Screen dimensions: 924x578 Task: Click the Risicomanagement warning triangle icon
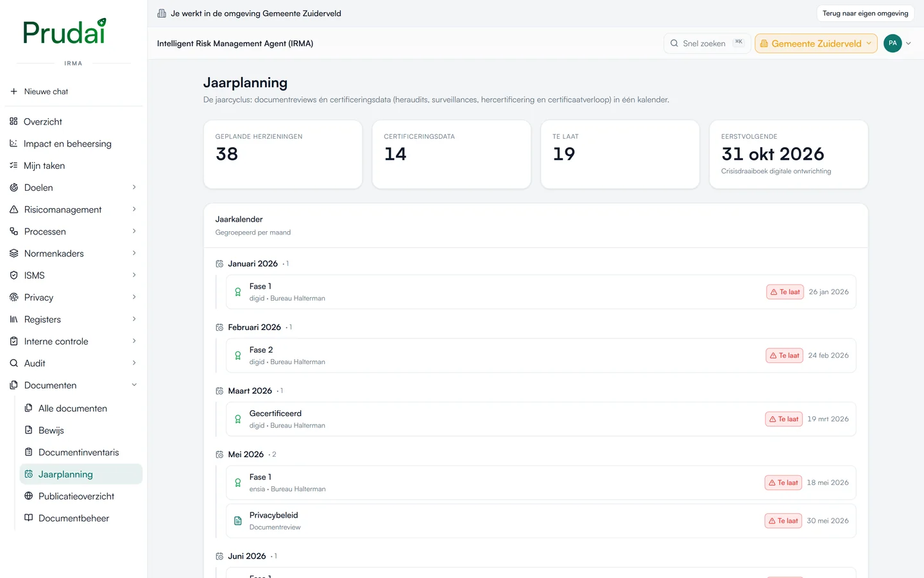[x=13, y=209]
